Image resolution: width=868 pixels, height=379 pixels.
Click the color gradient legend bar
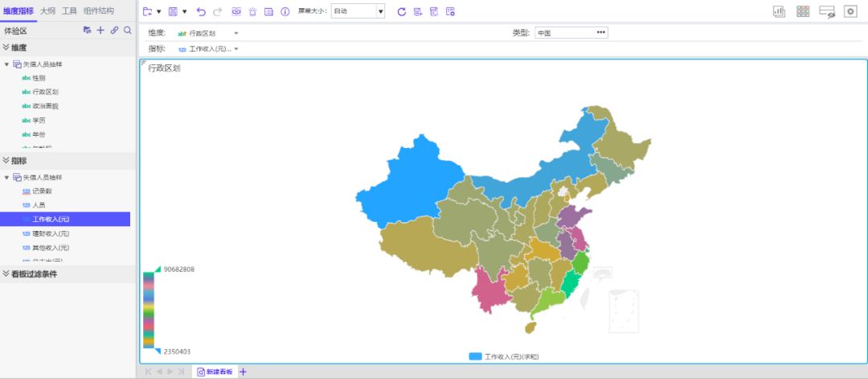[x=149, y=310]
